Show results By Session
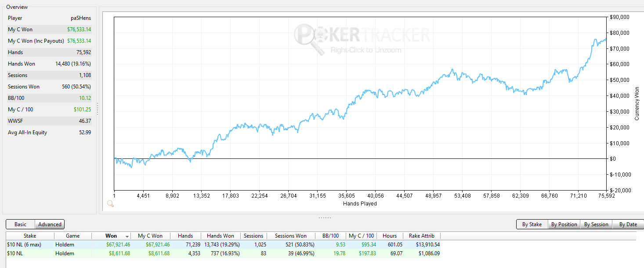 596,224
